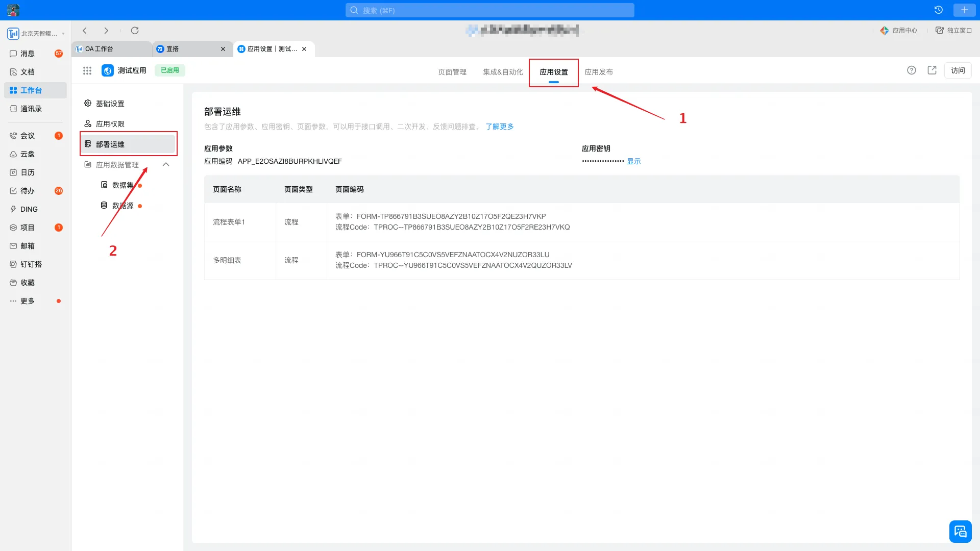980x551 pixels.
Task: Expand 更多 in the left sidebar
Action: (x=28, y=301)
